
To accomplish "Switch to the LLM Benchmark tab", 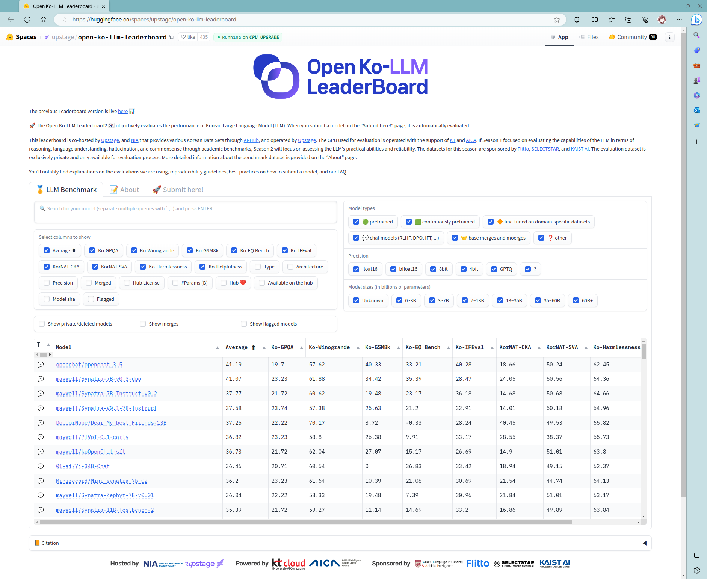I will [66, 190].
